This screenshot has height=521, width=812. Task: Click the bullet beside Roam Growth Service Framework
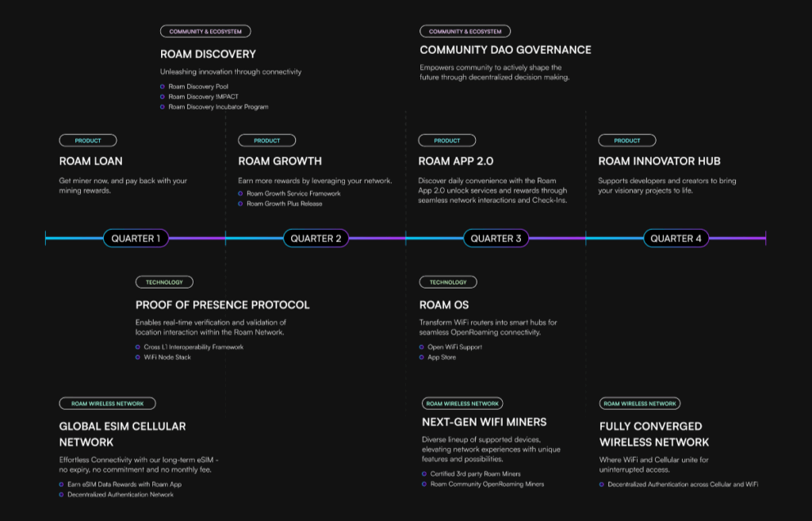pos(240,193)
